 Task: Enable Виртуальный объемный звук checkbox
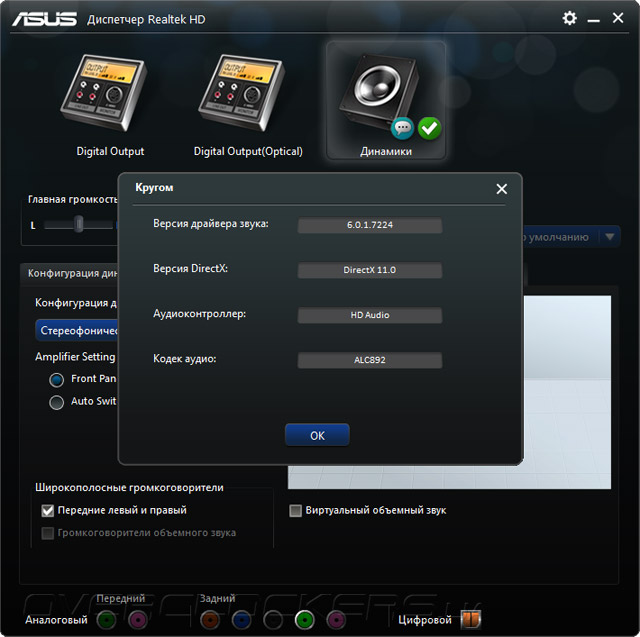(296, 510)
